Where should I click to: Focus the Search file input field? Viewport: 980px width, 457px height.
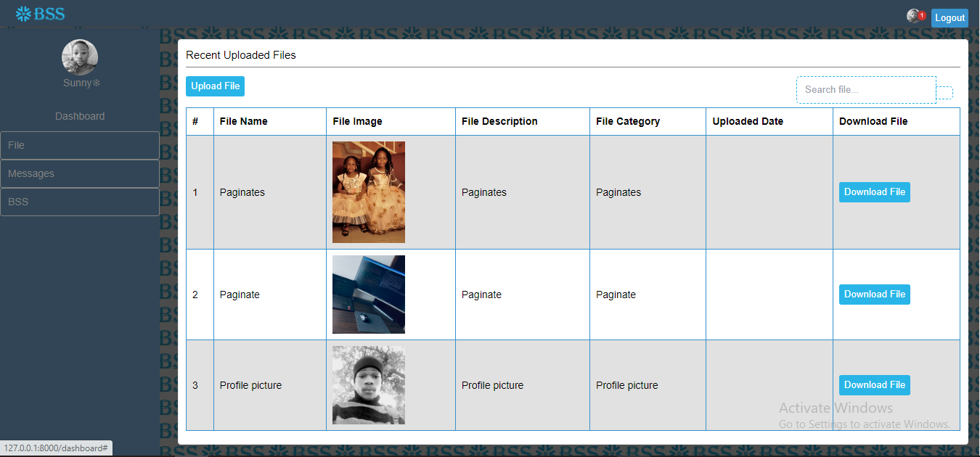[866, 90]
